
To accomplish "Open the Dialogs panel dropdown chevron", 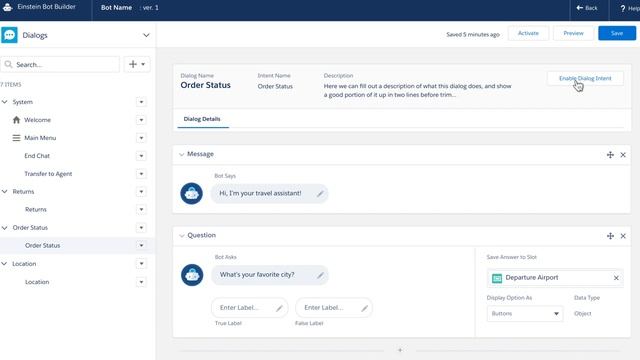I will [146, 35].
